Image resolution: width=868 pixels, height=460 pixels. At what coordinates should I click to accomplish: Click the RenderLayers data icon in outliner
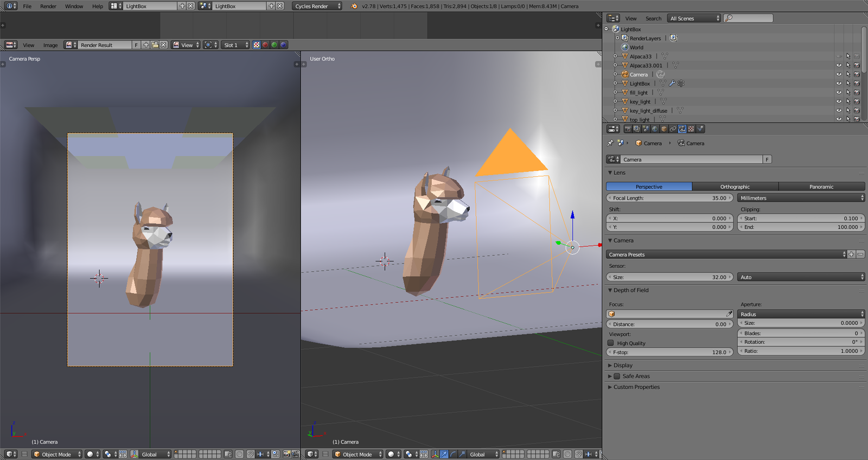point(673,38)
